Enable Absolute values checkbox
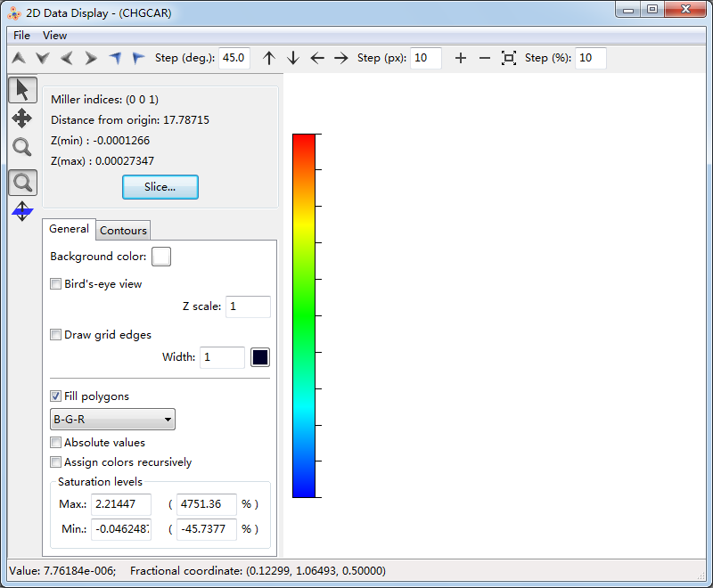This screenshot has width=713, height=588. (x=55, y=443)
